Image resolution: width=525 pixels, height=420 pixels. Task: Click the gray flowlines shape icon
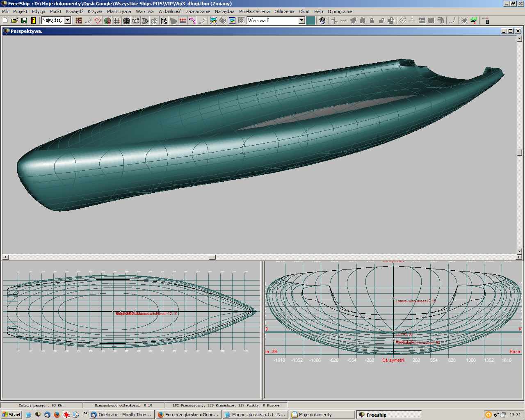[173, 21]
